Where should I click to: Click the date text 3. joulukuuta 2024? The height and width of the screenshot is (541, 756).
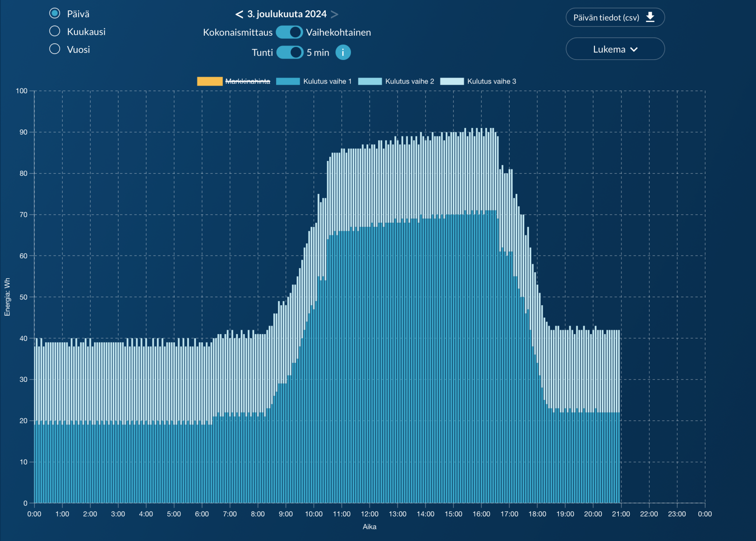coord(287,14)
